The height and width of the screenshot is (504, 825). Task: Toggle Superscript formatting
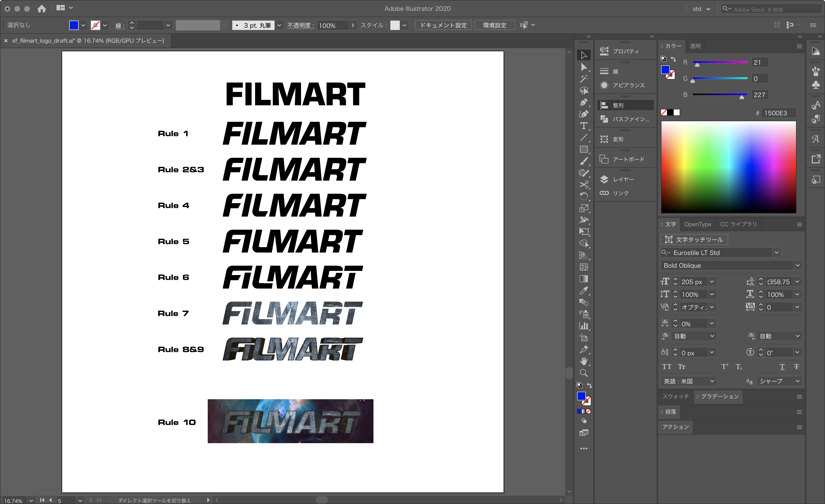tap(725, 367)
